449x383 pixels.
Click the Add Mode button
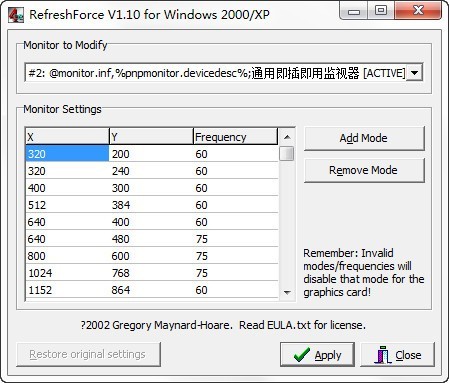pyautogui.click(x=364, y=138)
